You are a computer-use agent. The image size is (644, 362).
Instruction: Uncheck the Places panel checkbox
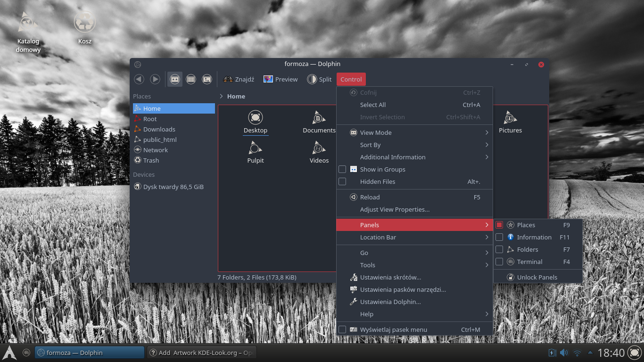coord(499,225)
